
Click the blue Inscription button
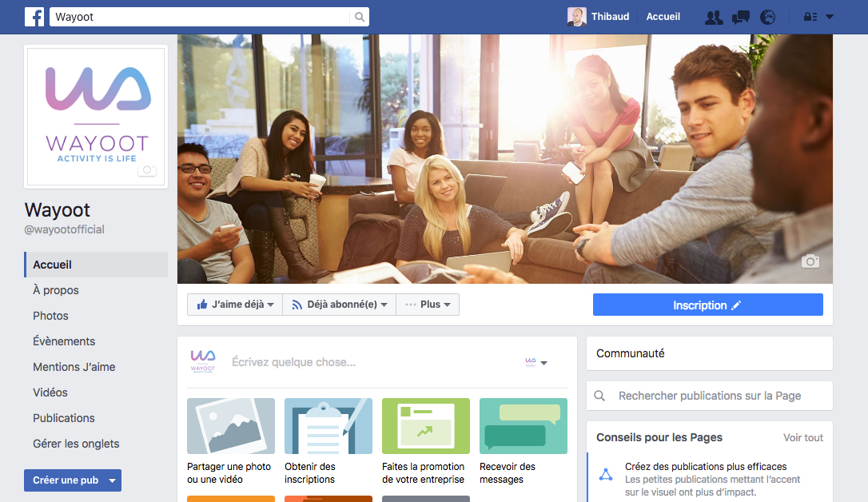(707, 305)
